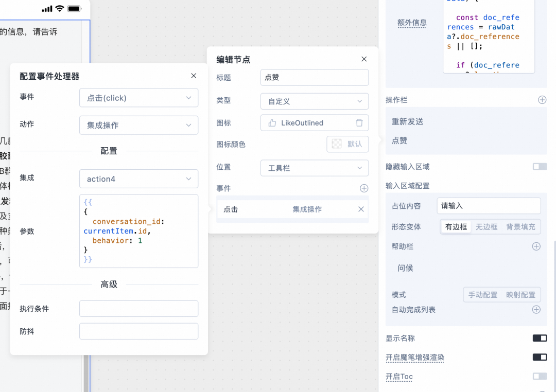Turn off the 显示名称 toggle

(x=540, y=338)
